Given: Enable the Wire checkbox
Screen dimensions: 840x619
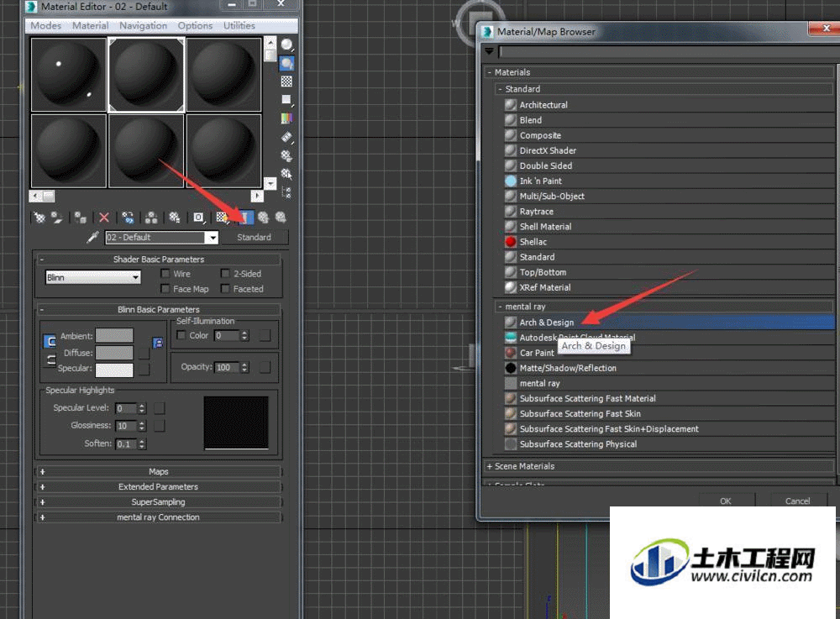Looking at the screenshot, I should click(166, 274).
